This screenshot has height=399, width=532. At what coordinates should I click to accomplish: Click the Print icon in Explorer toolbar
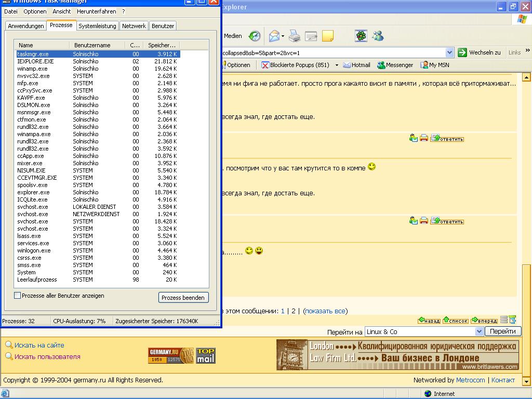pos(295,36)
